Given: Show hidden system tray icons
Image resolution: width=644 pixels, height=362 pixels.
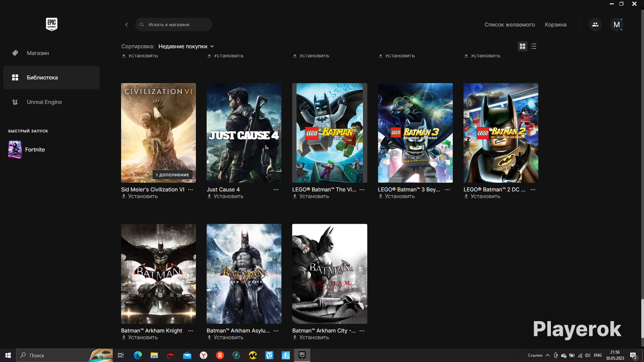Looking at the screenshot, I should (x=547, y=355).
